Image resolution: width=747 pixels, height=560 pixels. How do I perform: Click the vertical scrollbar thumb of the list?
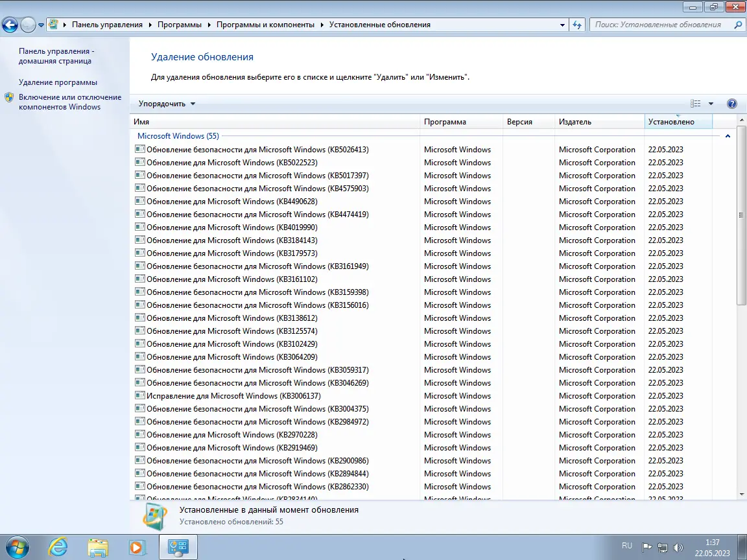tap(741, 215)
